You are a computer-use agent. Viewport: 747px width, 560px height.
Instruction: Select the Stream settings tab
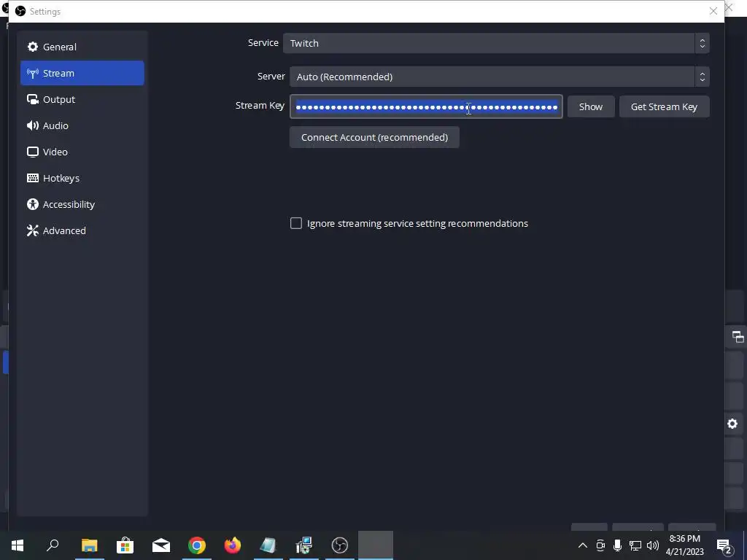pyautogui.click(x=82, y=73)
